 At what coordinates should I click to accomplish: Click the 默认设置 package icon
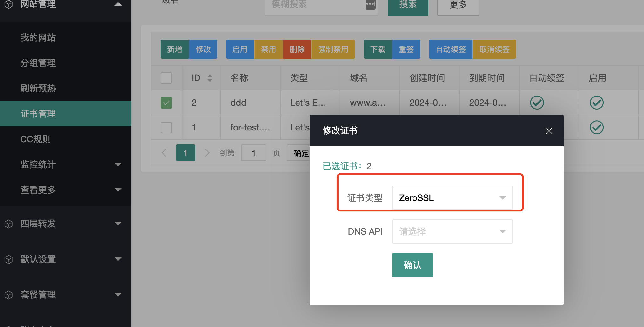(x=9, y=259)
